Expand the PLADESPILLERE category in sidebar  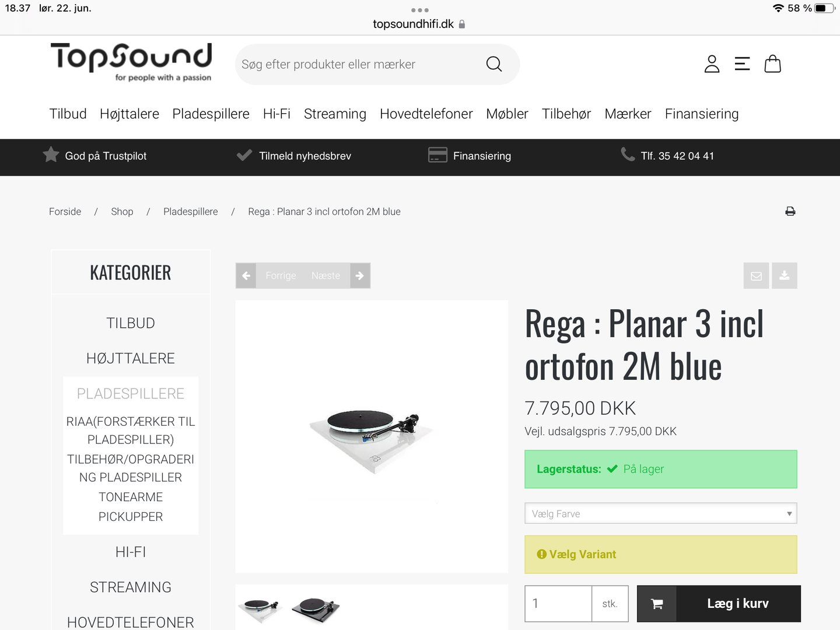click(131, 394)
